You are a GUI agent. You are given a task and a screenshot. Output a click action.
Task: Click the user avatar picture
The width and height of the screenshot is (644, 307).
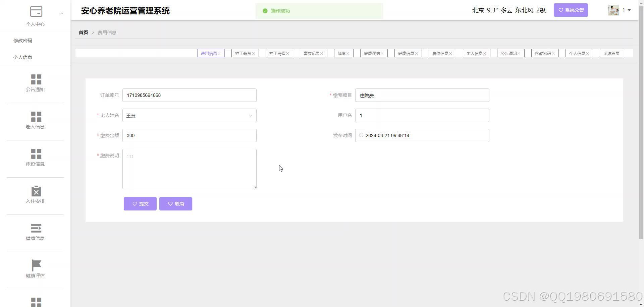point(613,10)
